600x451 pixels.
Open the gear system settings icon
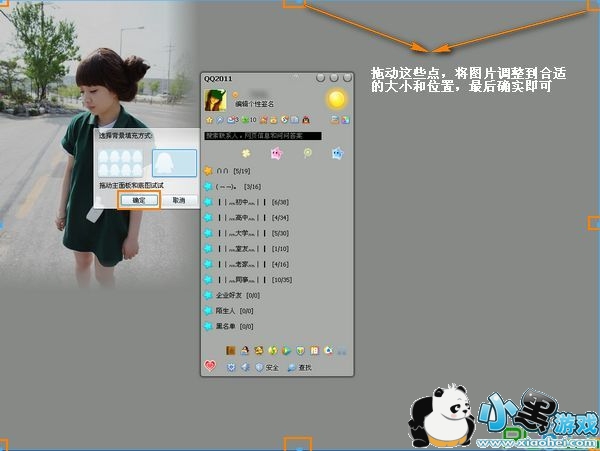coord(231,367)
